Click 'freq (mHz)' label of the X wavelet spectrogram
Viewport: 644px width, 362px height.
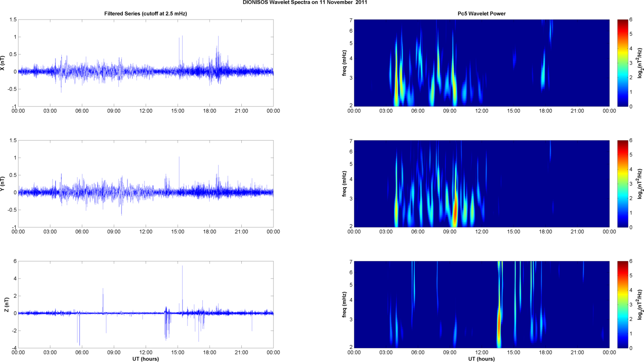click(345, 63)
